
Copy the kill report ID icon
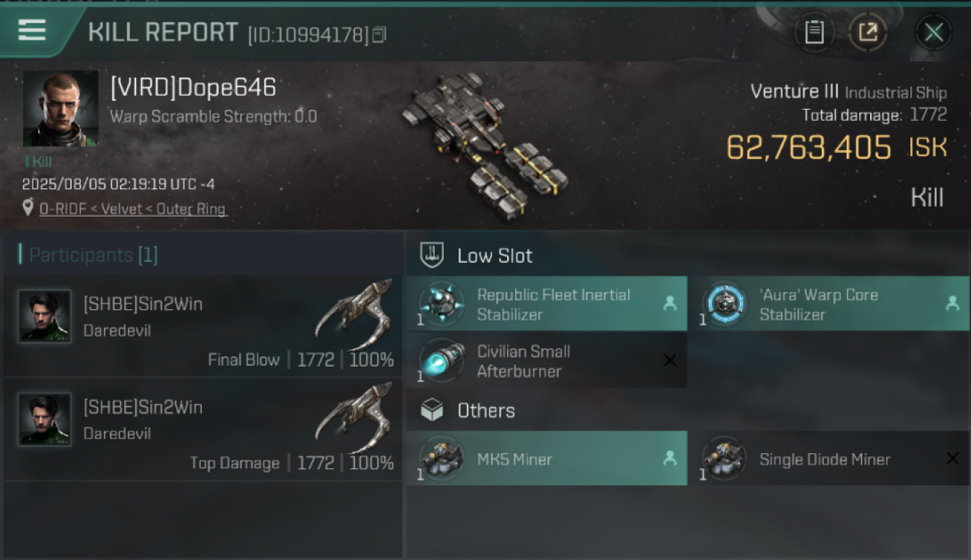tap(379, 34)
